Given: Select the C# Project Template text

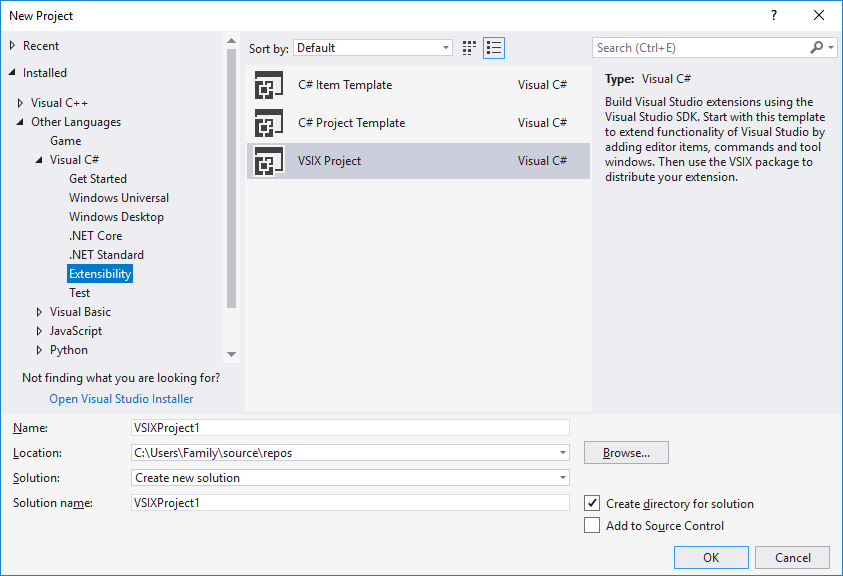Looking at the screenshot, I should tap(352, 123).
